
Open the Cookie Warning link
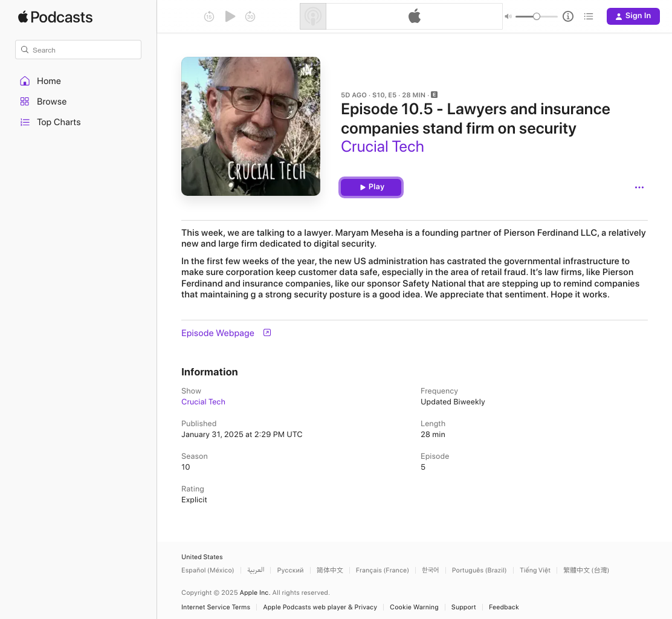pyautogui.click(x=414, y=607)
